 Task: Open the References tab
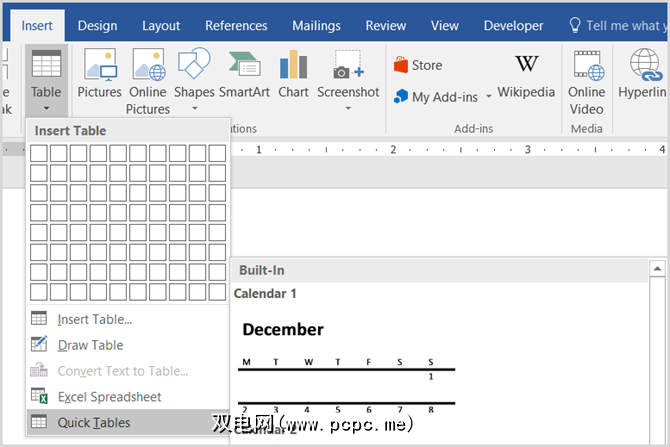click(236, 26)
